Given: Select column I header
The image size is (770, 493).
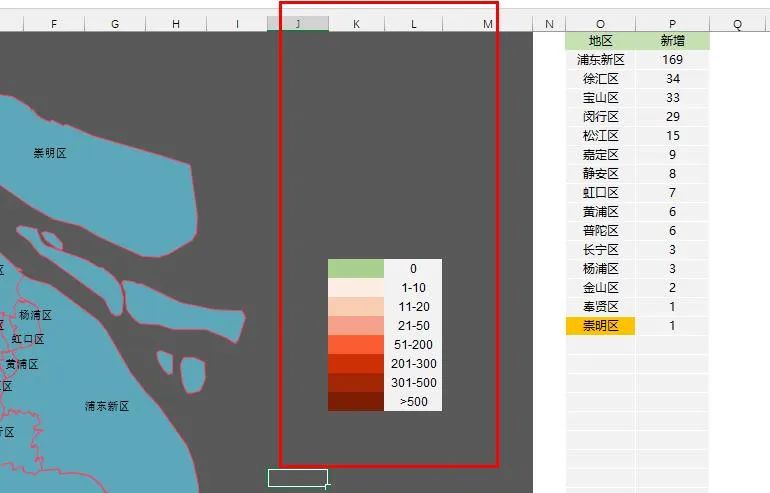Looking at the screenshot, I should tap(237, 24).
